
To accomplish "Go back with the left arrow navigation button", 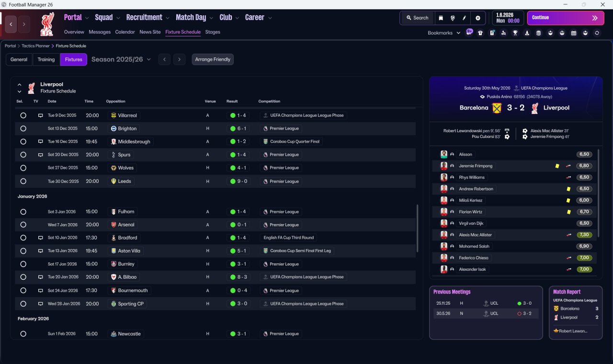I will coord(11,24).
